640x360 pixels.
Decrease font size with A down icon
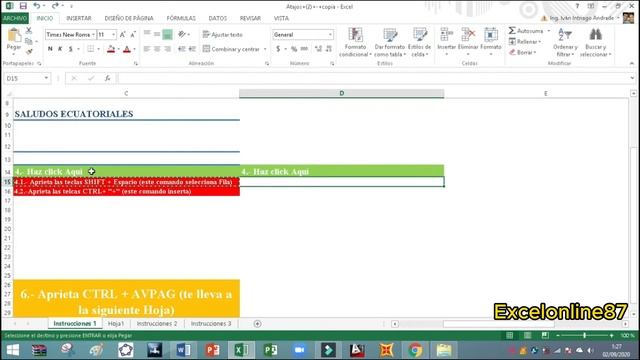point(133,35)
